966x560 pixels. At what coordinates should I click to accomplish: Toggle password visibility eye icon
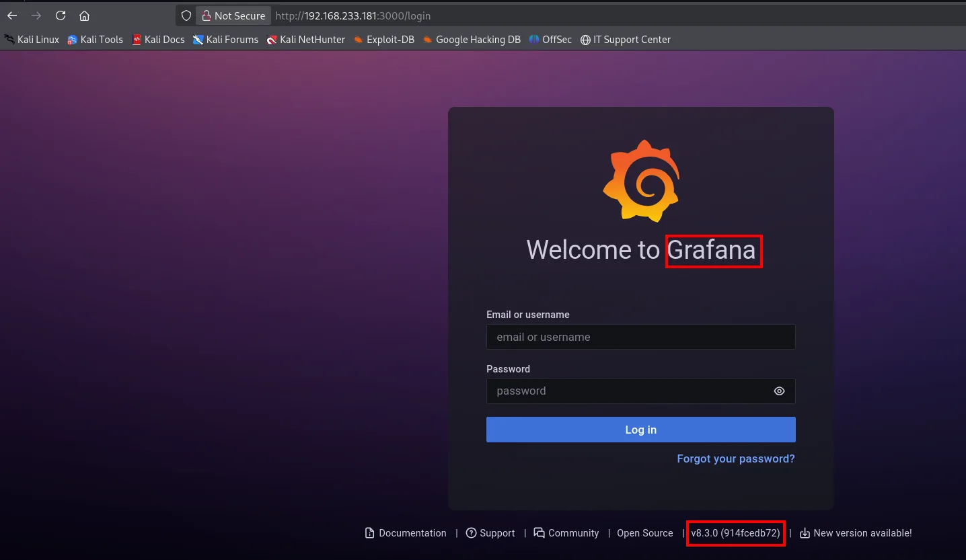(x=779, y=391)
